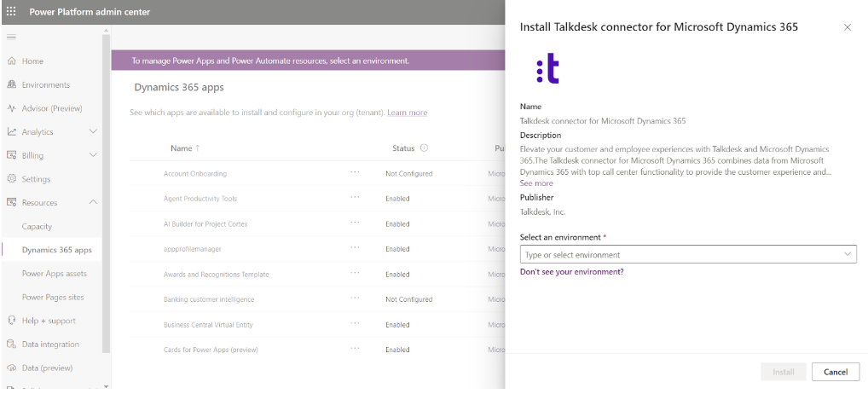Click Not Configured status of Banking customer intelligence

[408, 299]
